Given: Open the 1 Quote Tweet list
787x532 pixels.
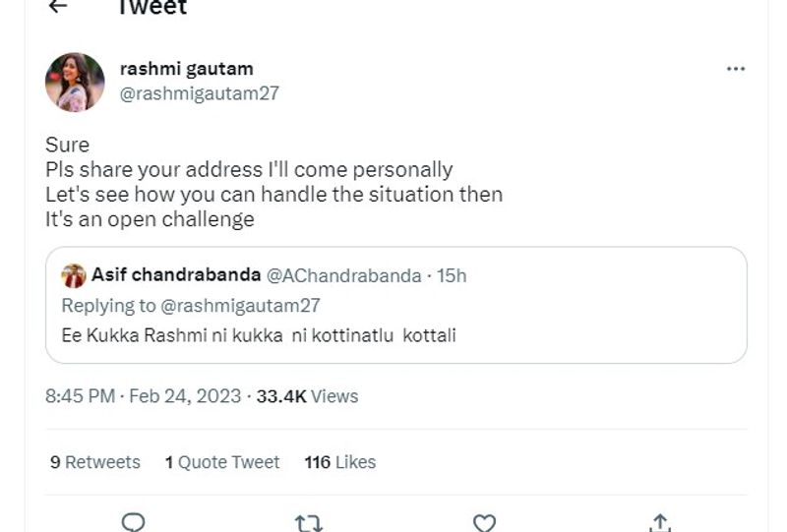Looking at the screenshot, I should click(222, 462).
